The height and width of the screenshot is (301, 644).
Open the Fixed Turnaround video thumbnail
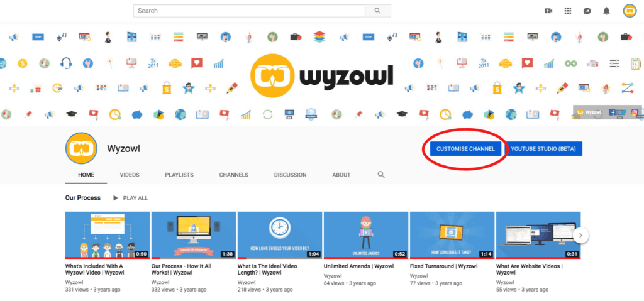(453, 235)
